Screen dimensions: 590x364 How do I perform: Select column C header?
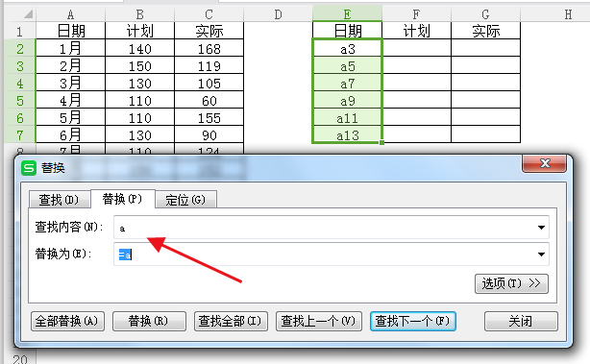point(209,14)
